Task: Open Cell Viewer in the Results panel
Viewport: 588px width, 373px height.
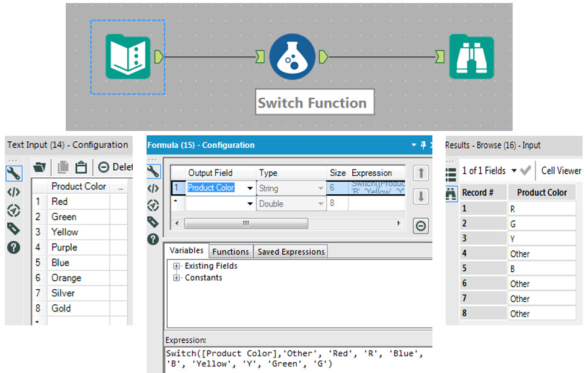Action: pos(561,170)
